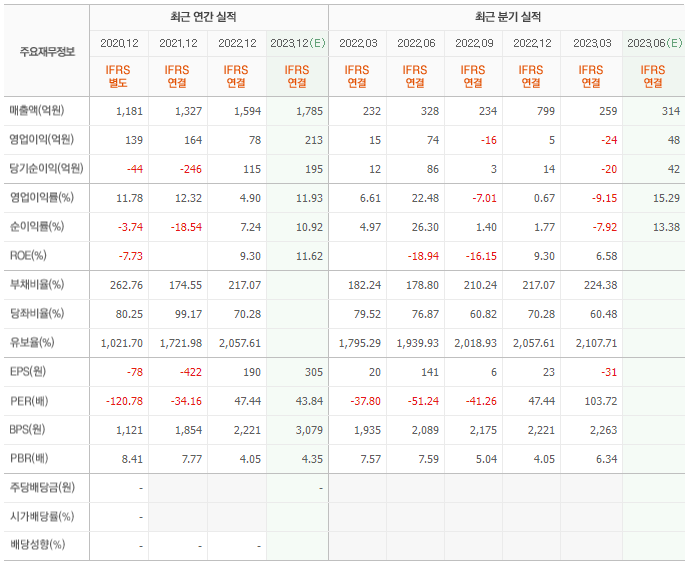Click the 13.38 estimated net margin value
Screen dimensions: 688x564
click(x=666, y=227)
